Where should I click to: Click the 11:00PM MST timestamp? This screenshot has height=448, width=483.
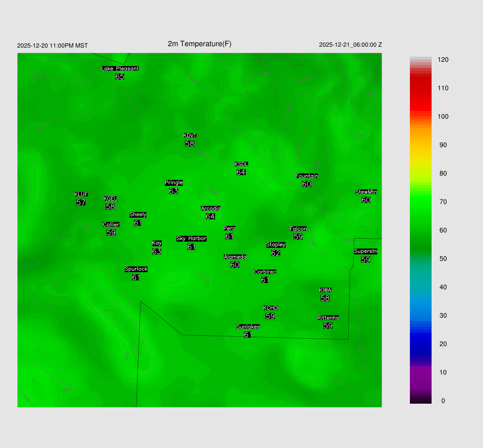pos(52,46)
